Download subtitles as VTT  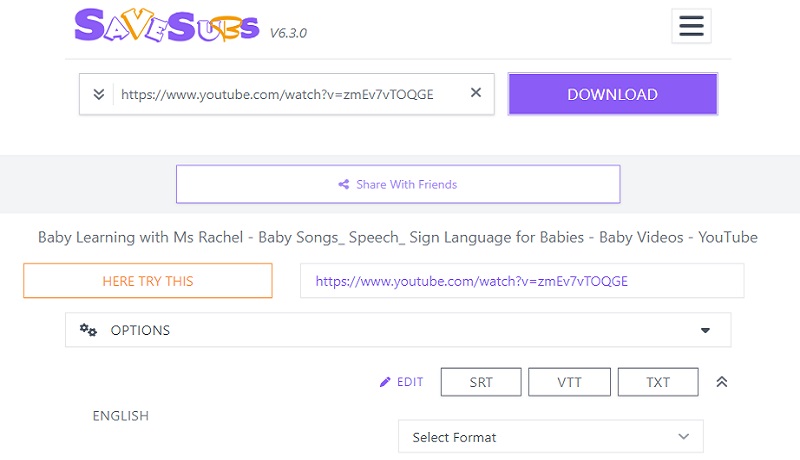(x=569, y=382)
